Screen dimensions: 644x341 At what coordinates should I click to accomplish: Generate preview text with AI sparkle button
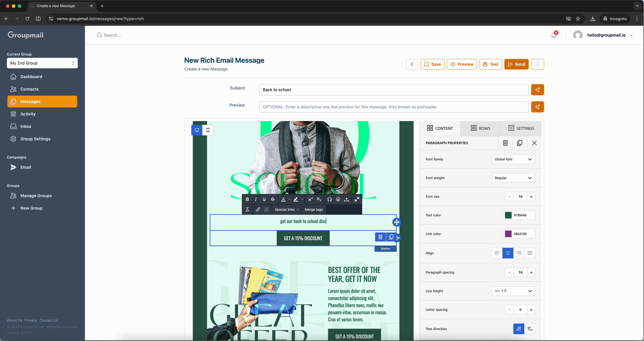tap(537, 107)
